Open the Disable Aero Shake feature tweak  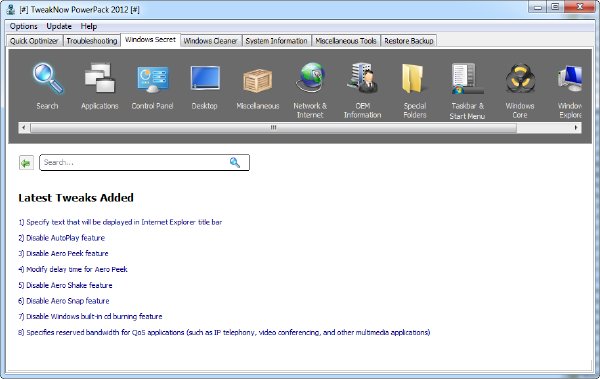tap(65, 285)
